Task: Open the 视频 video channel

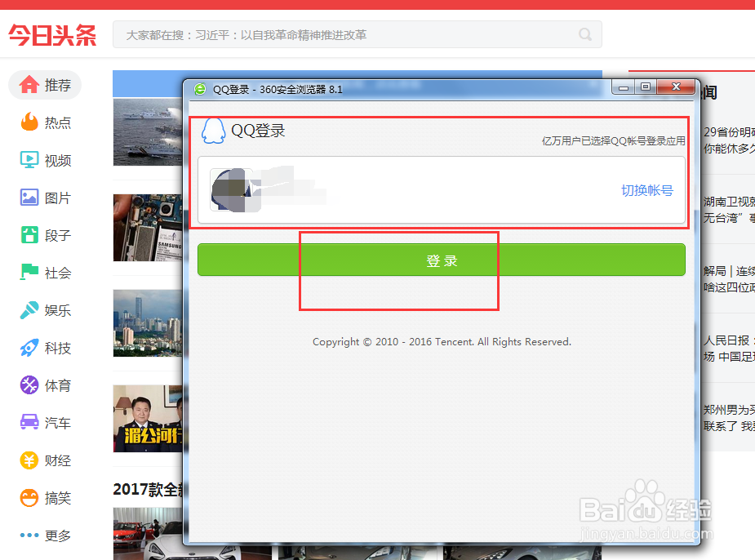Action: 45,160
